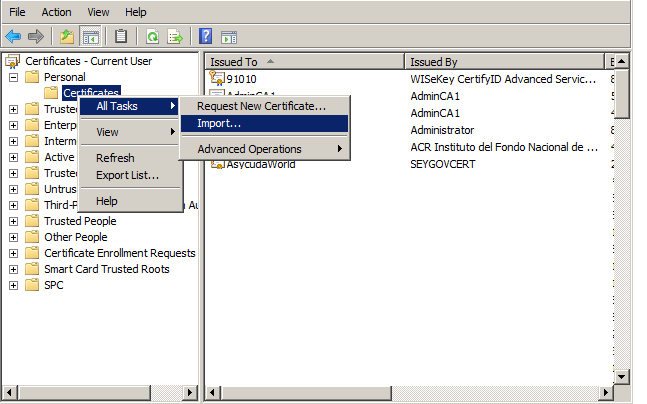This screenshot has width=647, height=404.
Task: Click the Back arrow toolbar icon
Action: point(14,36)
